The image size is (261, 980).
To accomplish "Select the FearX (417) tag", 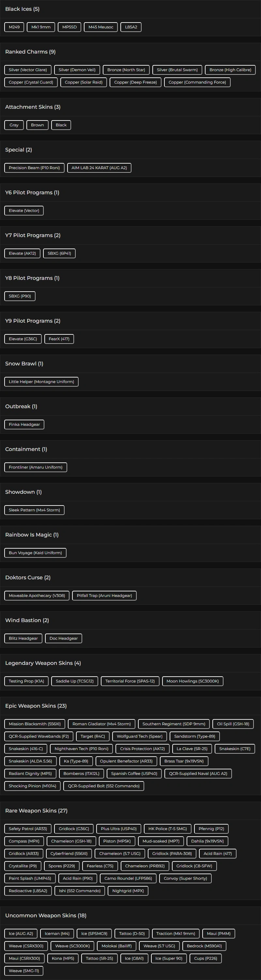I will pos(59,339).
